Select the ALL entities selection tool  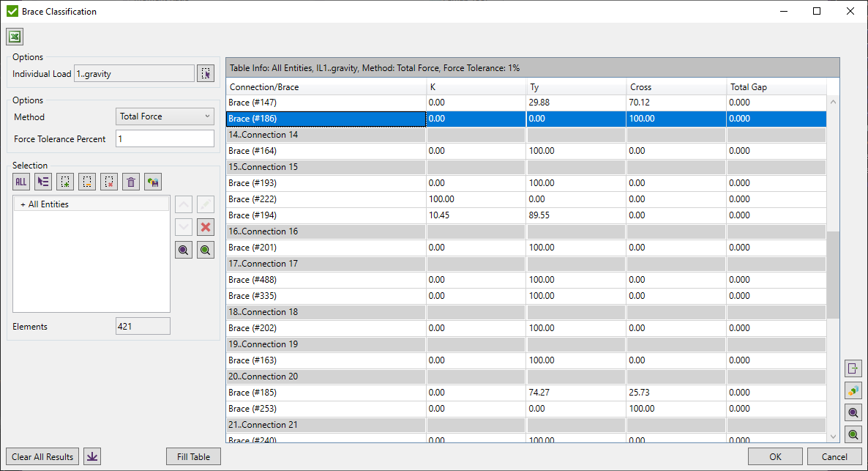[x=20, y=181]
